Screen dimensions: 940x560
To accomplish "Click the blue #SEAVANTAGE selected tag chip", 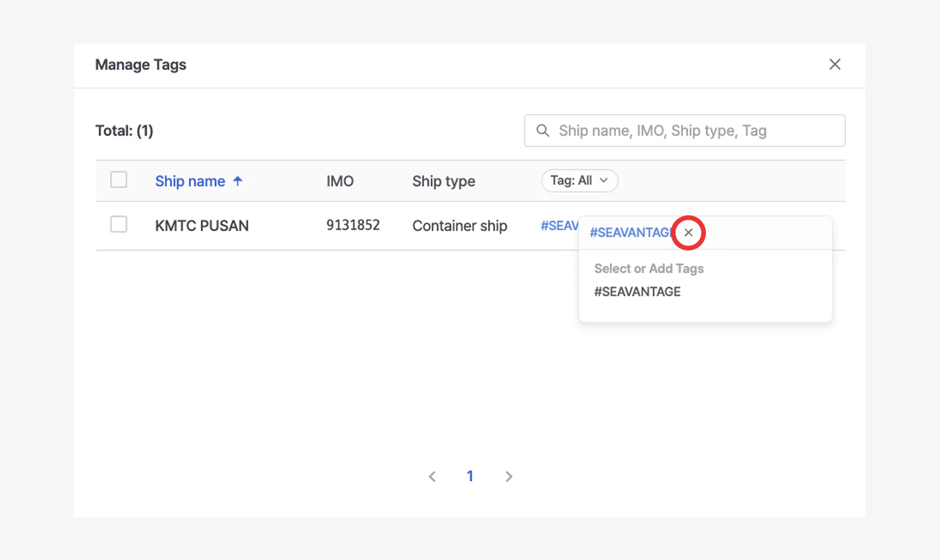I will 631,233.
